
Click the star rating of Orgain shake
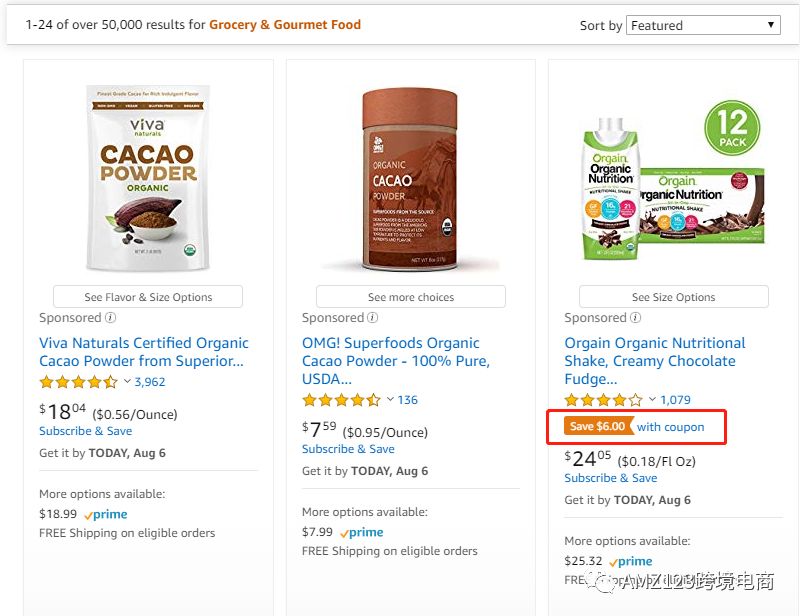click(603, 400)
